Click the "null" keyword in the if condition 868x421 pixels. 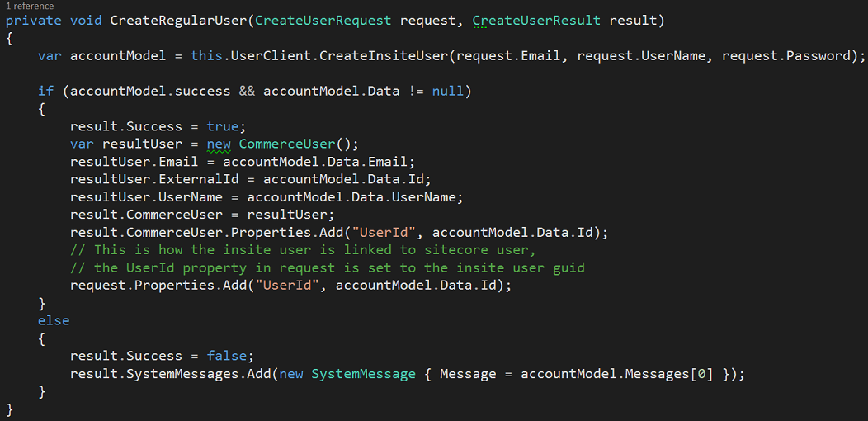pos(448,91)
